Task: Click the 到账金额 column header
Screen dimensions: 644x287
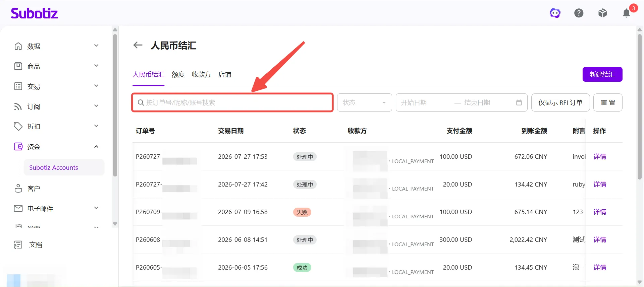Action: point(534,131)
